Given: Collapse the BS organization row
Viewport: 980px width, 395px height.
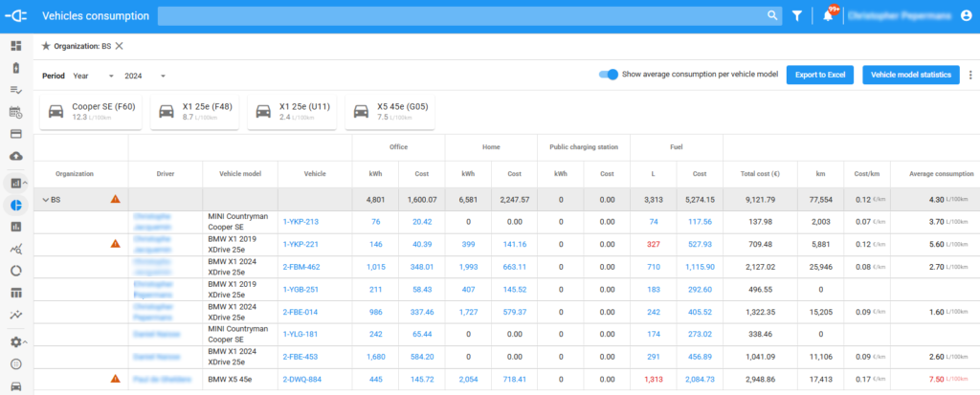Looking at the screenshot, I should [45, 200].
